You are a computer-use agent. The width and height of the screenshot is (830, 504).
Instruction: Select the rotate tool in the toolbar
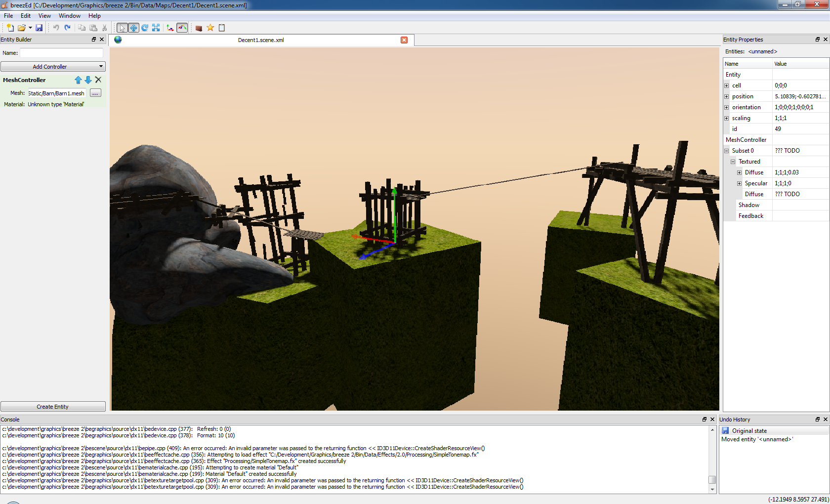145,28
